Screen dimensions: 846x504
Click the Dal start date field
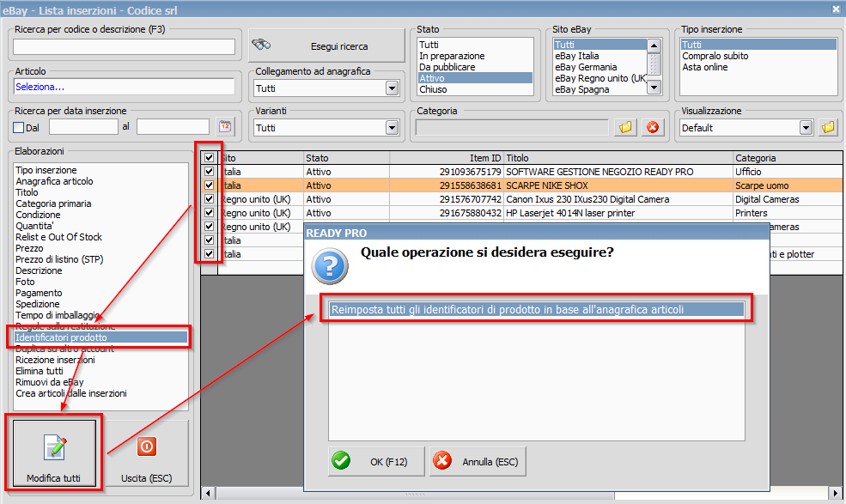(83, 127)
